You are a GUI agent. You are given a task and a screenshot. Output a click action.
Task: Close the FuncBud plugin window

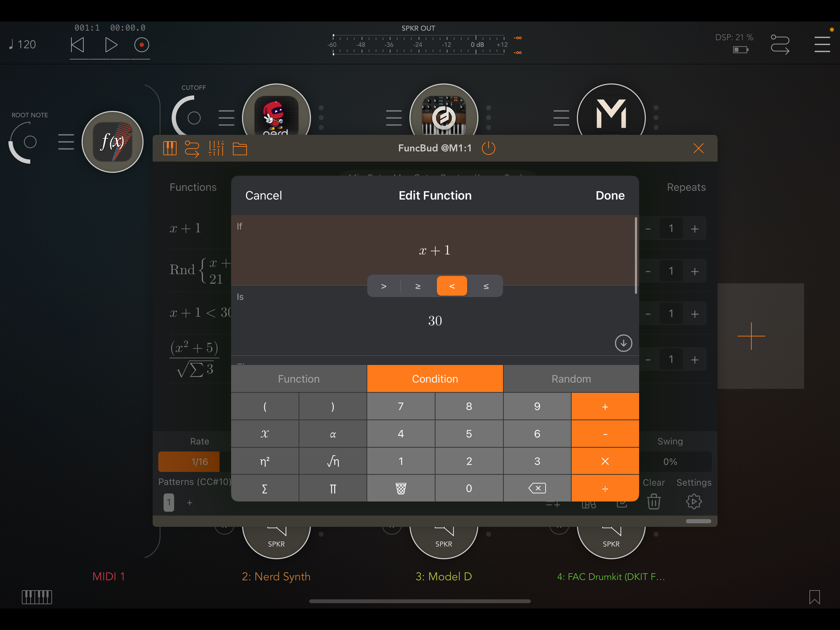click(x=698, y=148)
